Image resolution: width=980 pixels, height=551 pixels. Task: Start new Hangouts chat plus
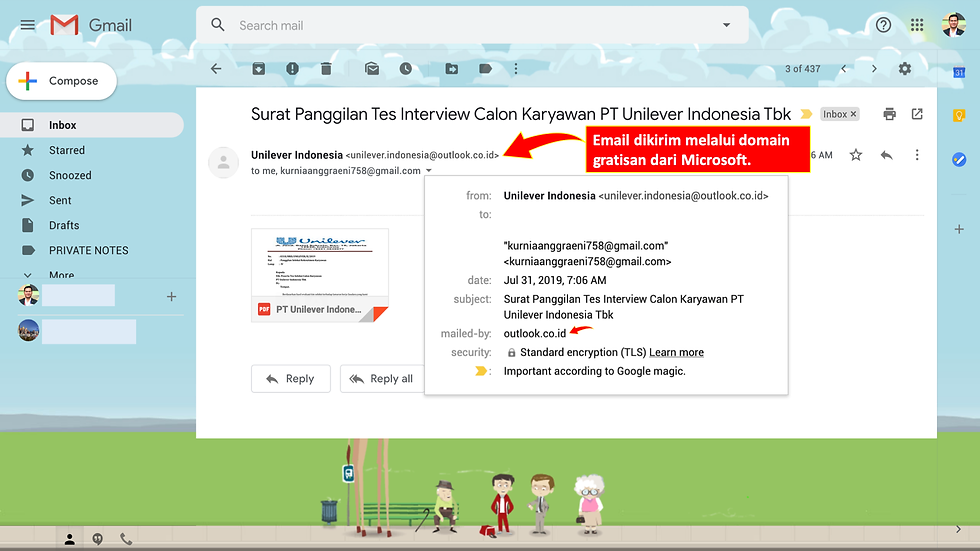tap(171, 297)
